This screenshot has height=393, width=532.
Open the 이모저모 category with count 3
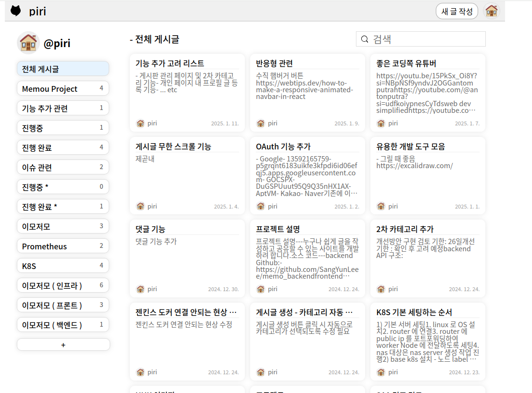coord(63,226)
